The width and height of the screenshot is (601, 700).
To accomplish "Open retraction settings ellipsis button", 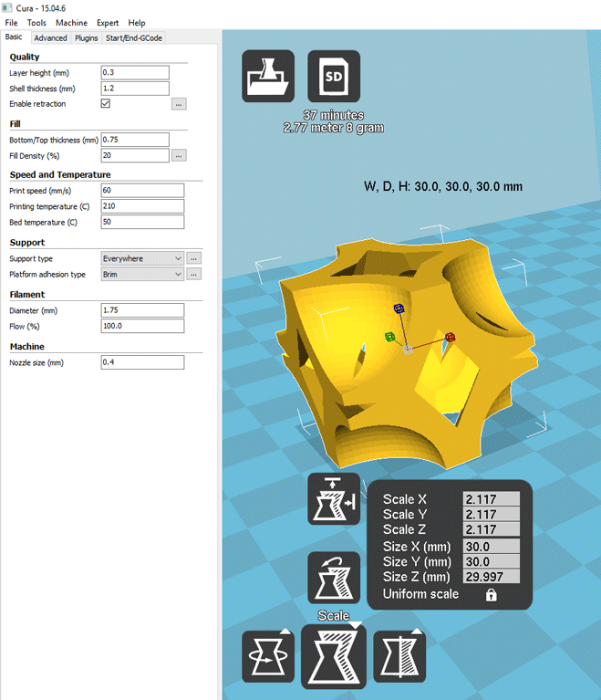I will (x=179, y=104).
